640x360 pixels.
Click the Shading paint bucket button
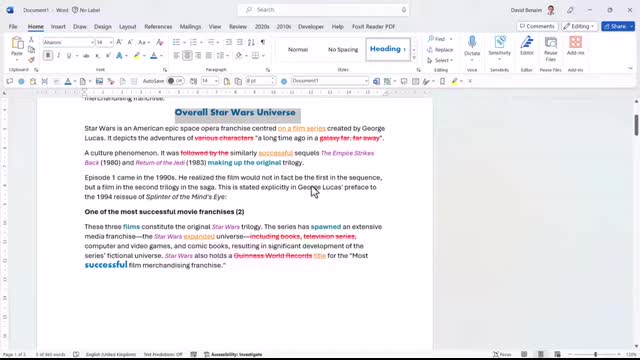tap(238, 56)
